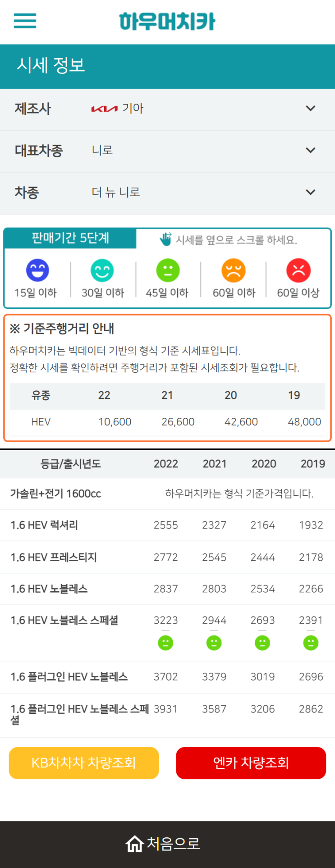The image size is (335, 868).
Task: Click the red 60일 이상 angry face
Action: 298,270
